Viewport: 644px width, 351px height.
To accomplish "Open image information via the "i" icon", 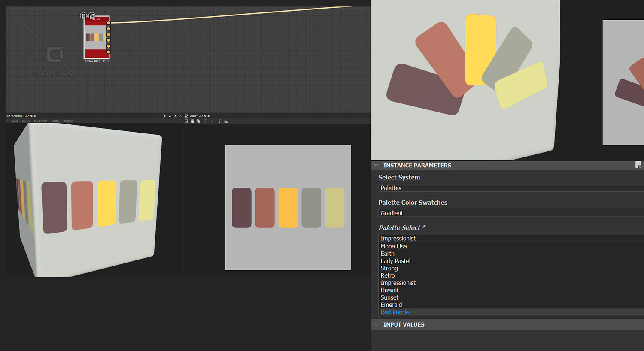I will (x=220, y=121).
